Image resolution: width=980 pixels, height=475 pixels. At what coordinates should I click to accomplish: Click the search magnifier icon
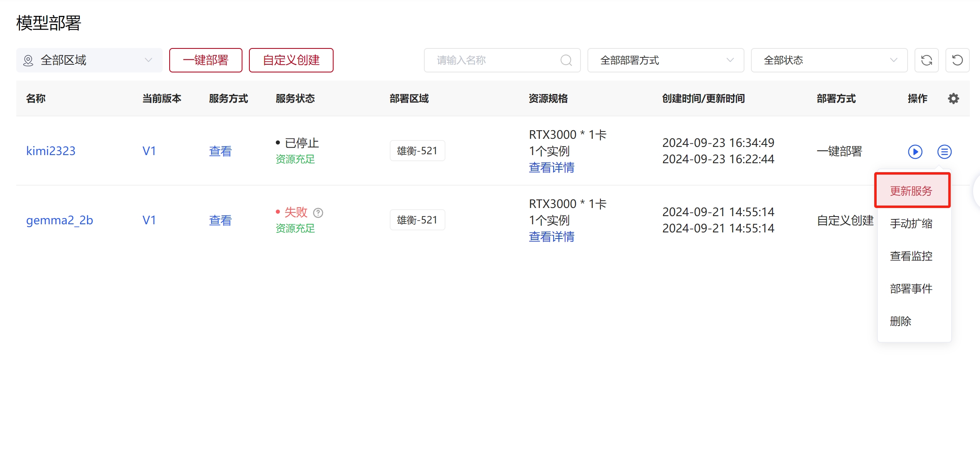coord(566,60)
